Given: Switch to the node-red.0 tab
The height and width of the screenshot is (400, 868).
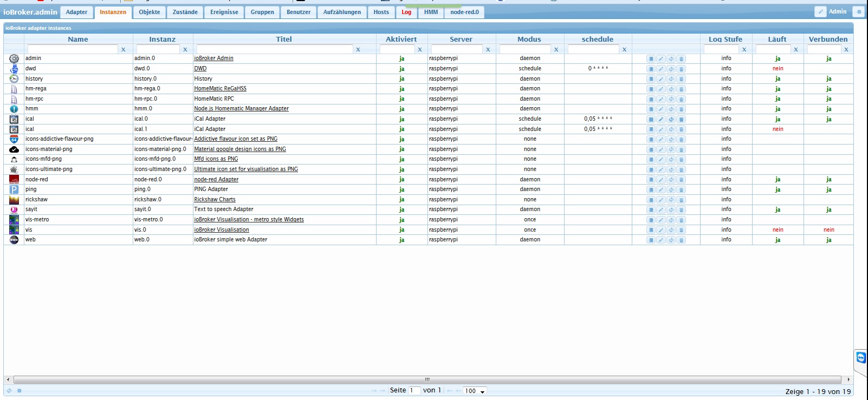Looking at the screenshot, I should pyautogui.click(x=464, y=12).
